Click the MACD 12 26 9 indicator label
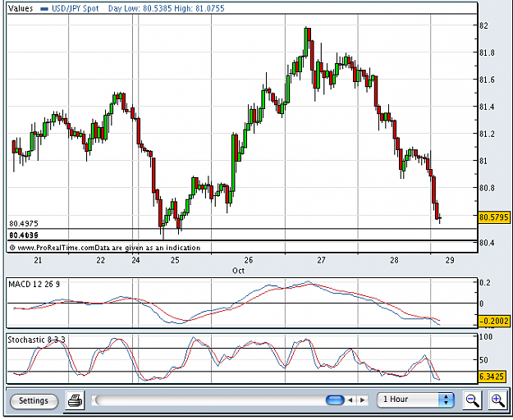 (34, 284)
